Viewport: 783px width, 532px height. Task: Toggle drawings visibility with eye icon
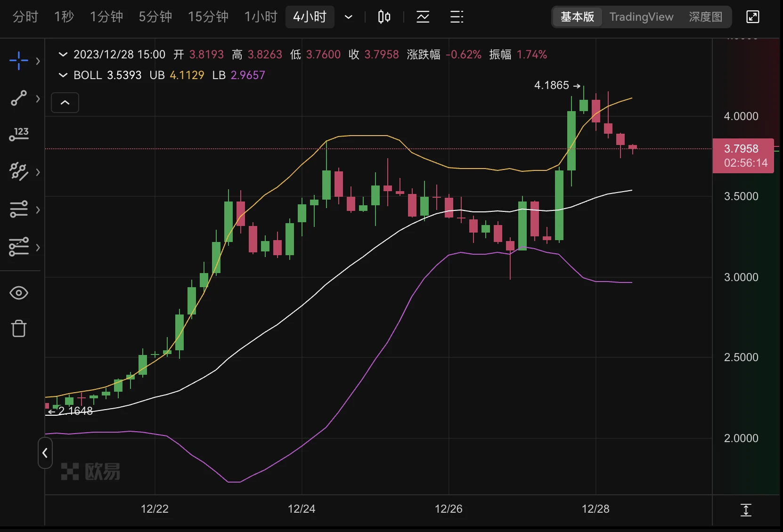pyautogui.click(x=19, y=293)
